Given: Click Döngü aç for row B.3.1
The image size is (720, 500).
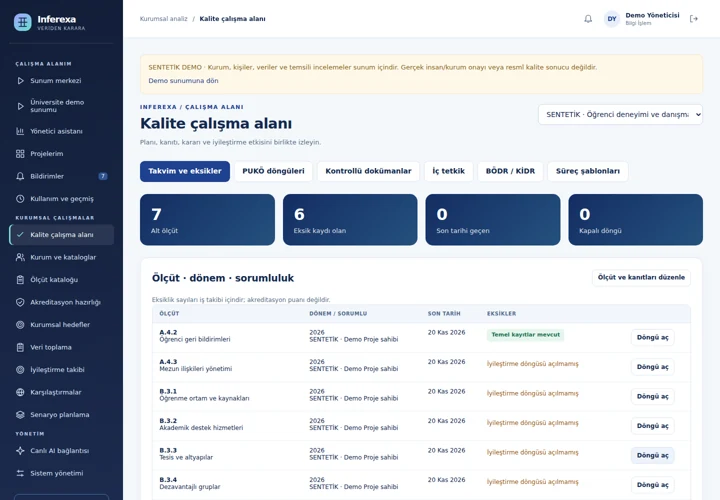Looking at the screenshot, I should pos(652,396).
